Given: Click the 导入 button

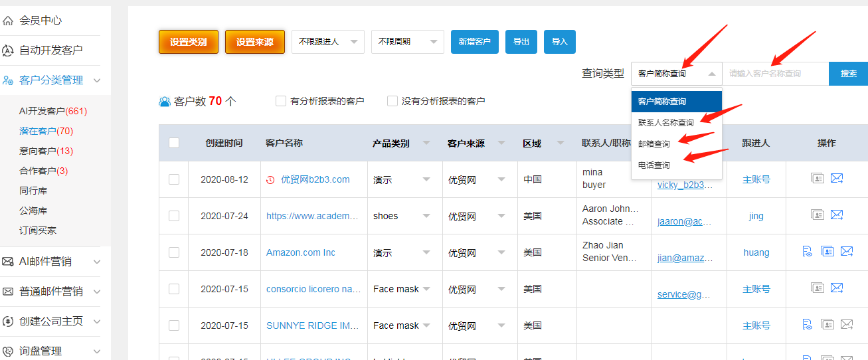Looking at the screenshot, I should point(560,42).
